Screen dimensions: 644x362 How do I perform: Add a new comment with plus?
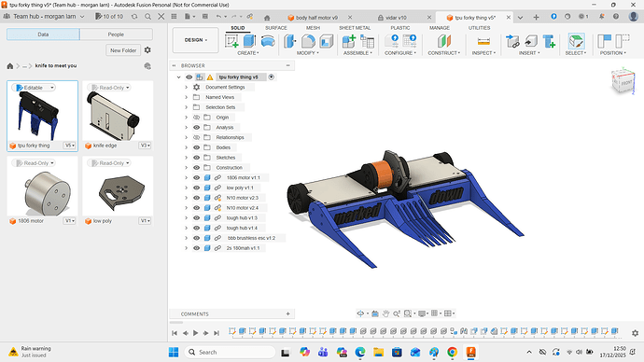(287, 314)
